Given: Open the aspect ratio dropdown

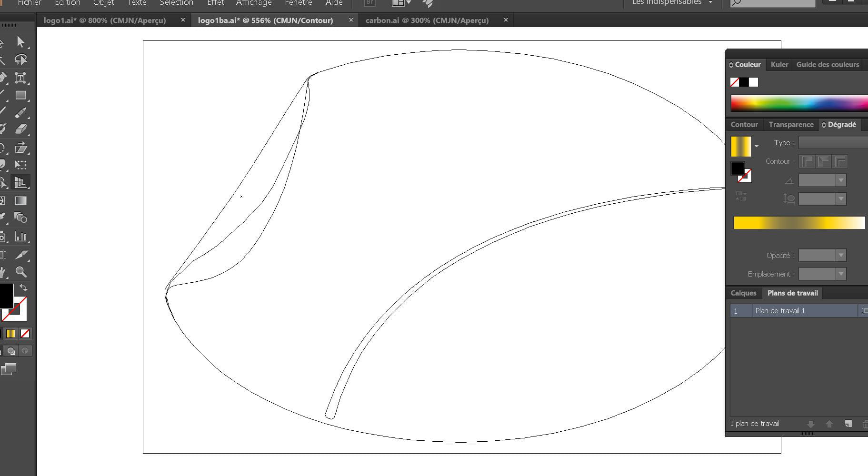Looking at the screenshot, I should pos(841,199).
